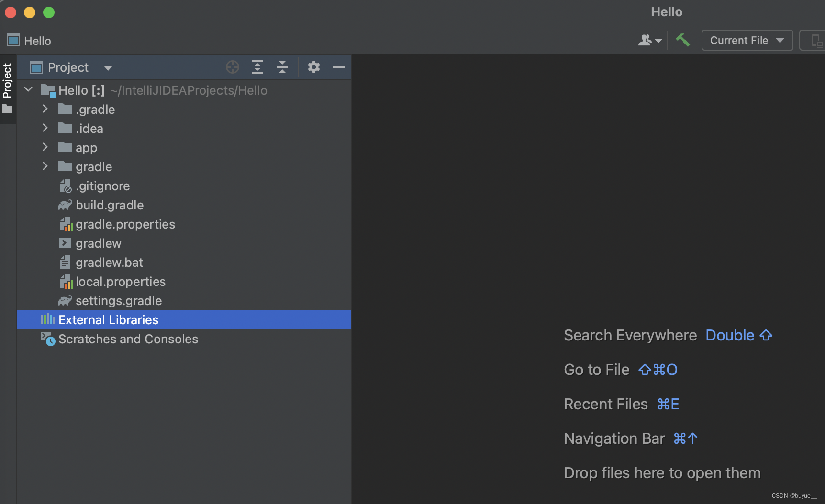
Task: Click the device manager icon at toolbar edge
Action: pyautogui.click(x=817, y=41)
